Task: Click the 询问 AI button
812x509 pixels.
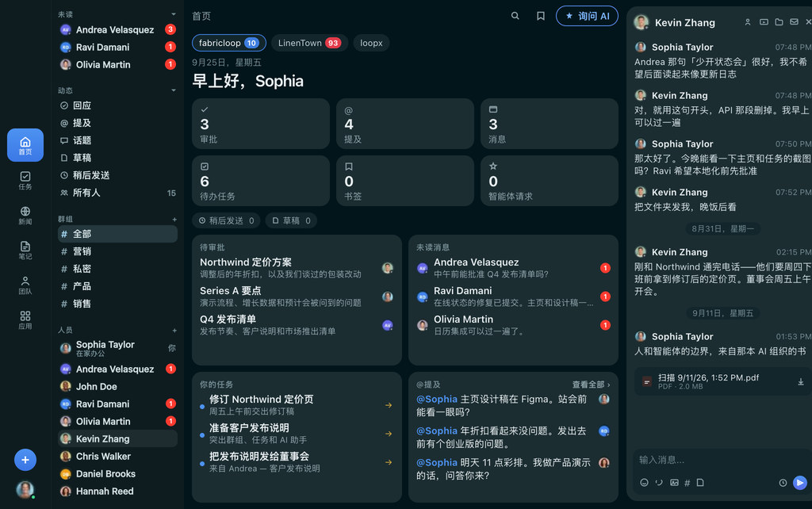Action: [587, 16]
